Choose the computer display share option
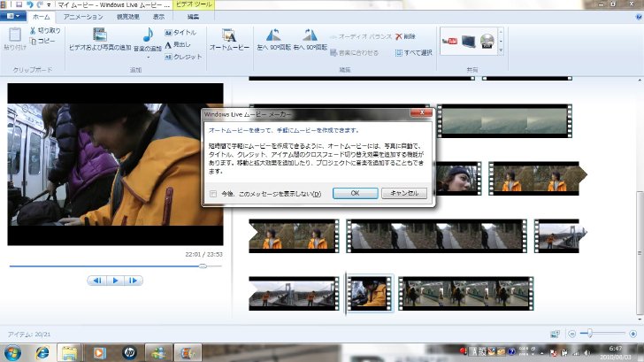The image size is (644, 362). 468,41
